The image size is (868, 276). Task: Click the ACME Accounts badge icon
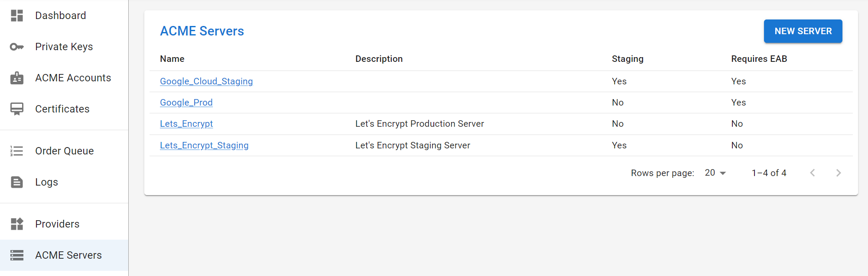pyautogui.click(x=17, y=78)
